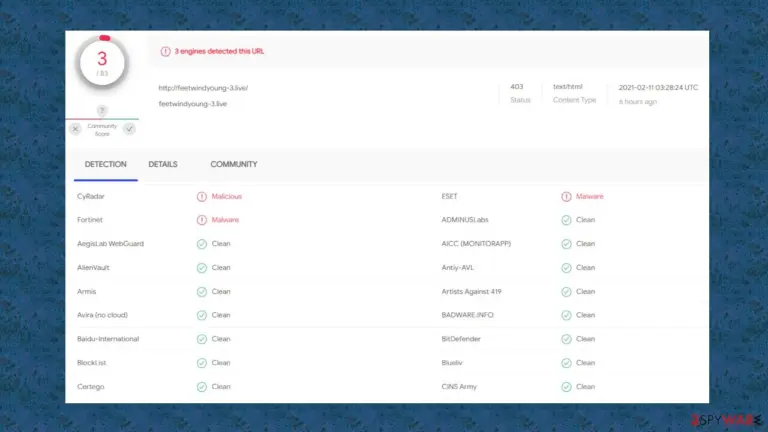Screen dimensions: 768x432
Task: Click the alert icon beside '3 engines detected this URL'
Action: point(166,51)
